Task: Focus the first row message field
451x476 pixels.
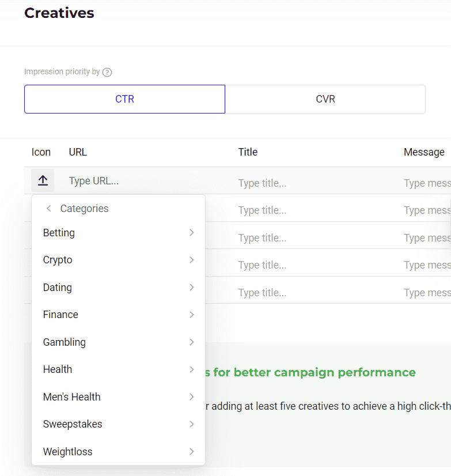Action: [426, 183]
